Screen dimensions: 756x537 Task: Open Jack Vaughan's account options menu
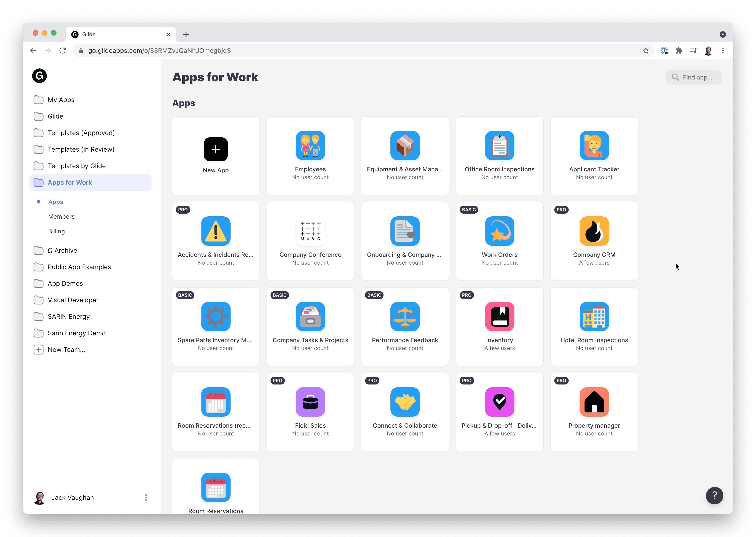(x=145, y=497)
